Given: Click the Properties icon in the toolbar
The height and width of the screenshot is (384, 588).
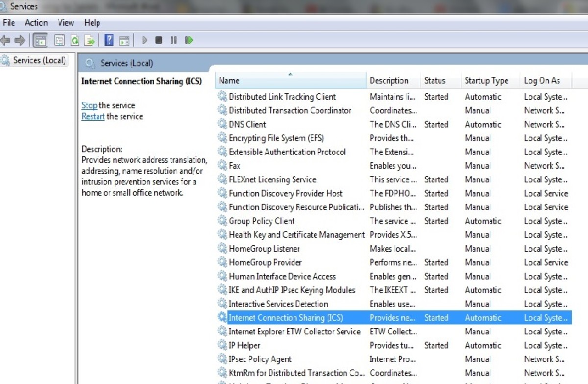Looking at the screenshot, I should coord(59,40).
